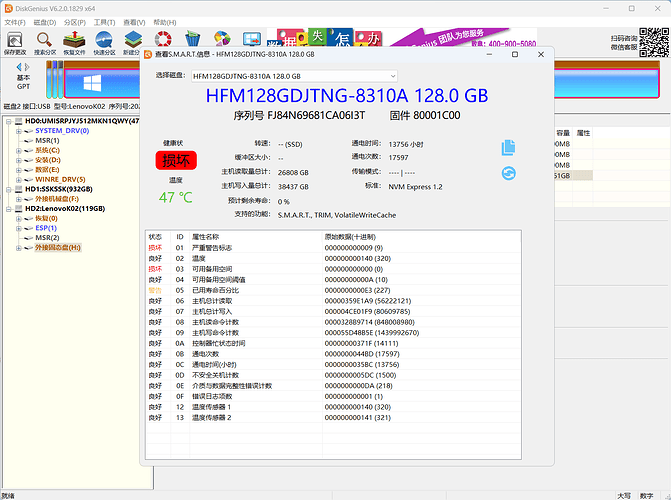Click the QR code in top-right corner
Screen dimensions: 671x500
[654, 42]
